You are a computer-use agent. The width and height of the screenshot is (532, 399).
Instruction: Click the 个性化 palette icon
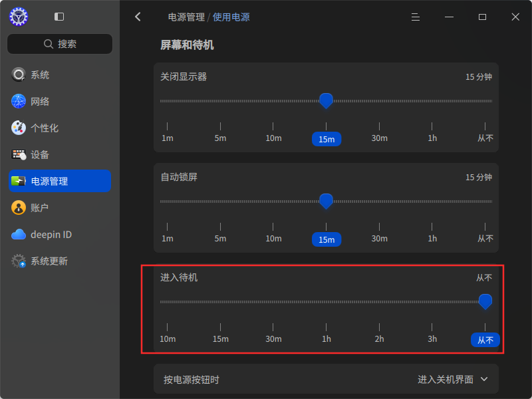tap(19, 128)
